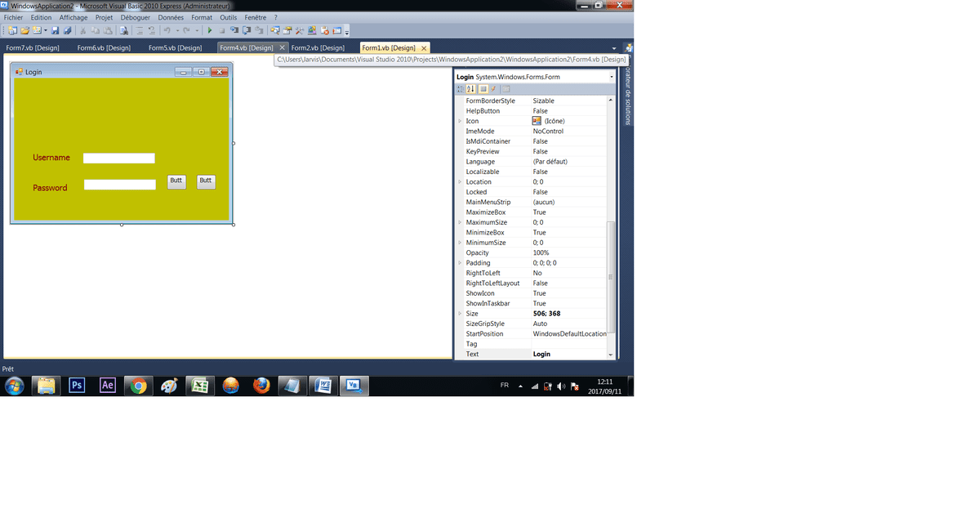Image resolution: width=980 pixels, height=518 pixels.
Task: Click the Redo arrow icon
Action: click(x=187, y=30)
